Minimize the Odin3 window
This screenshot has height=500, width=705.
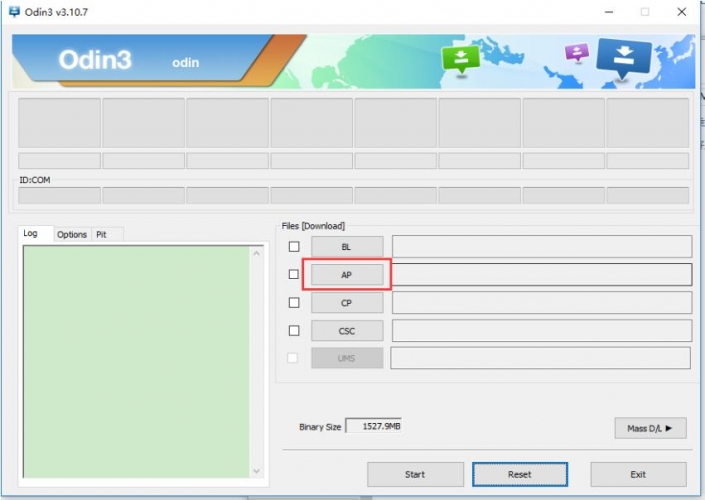click(x=609, y=12)
